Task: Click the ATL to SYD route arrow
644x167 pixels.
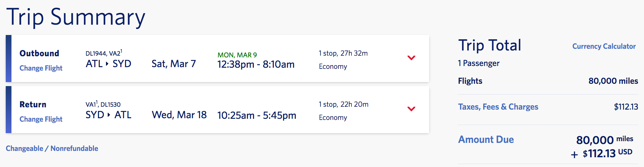Action: (x=107, y=64)
